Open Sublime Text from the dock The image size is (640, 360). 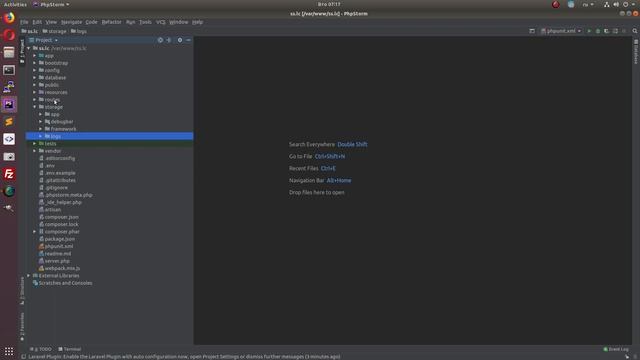9,122
